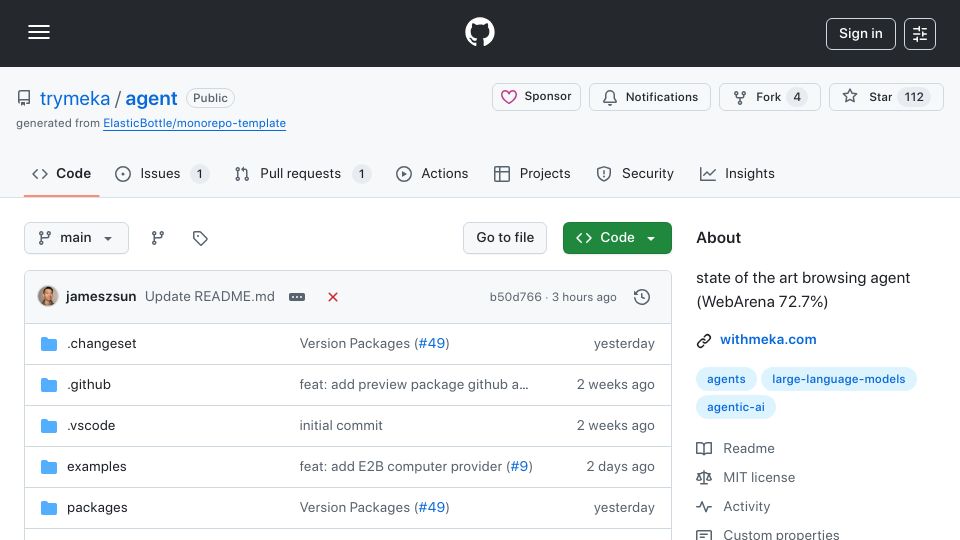This screenshot has height=540, width=960.
Task: Open 'initial commit' message in .vscode row
Action: [341, 426]
